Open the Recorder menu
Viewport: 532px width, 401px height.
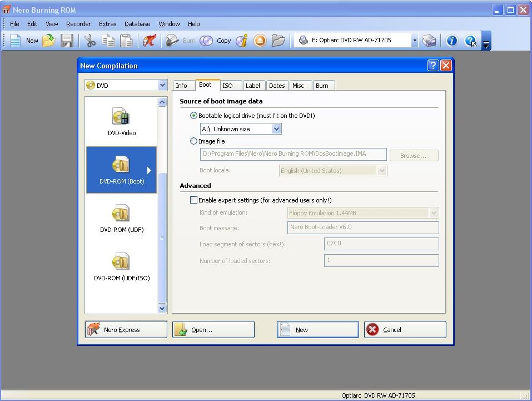(x=78, y=24)
